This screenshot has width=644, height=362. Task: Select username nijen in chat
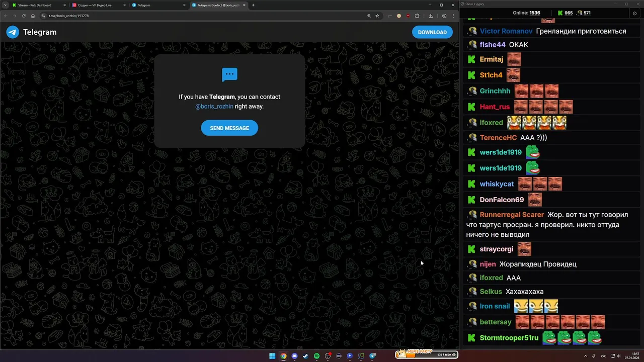coord(488,264)
